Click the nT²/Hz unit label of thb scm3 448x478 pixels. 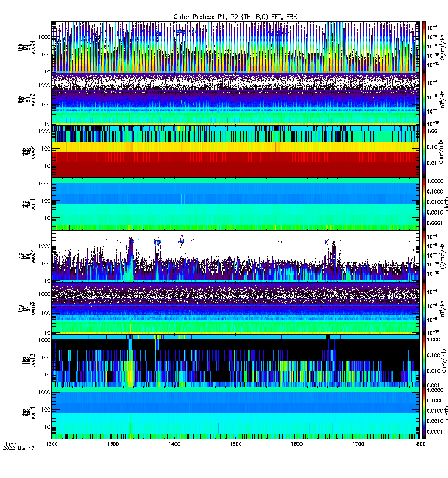(443, 99)
